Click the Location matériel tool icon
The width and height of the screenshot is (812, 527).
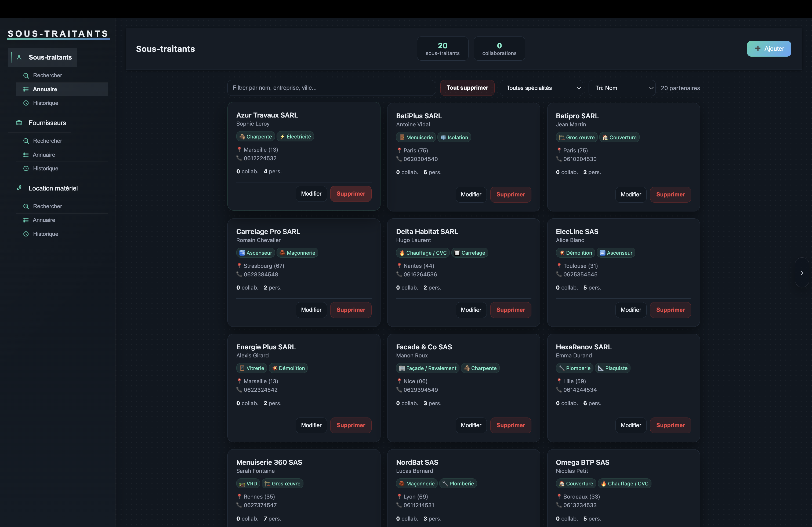(19, 188)
